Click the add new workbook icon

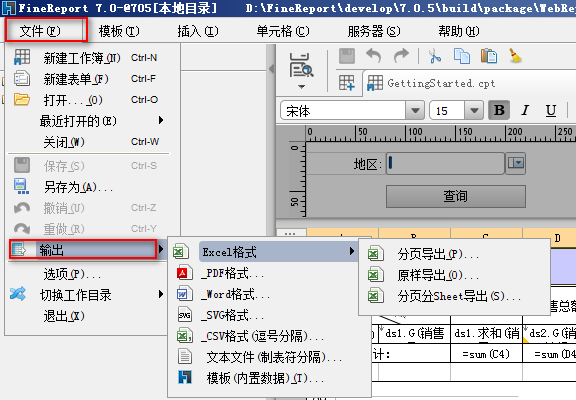click(346, 83)
